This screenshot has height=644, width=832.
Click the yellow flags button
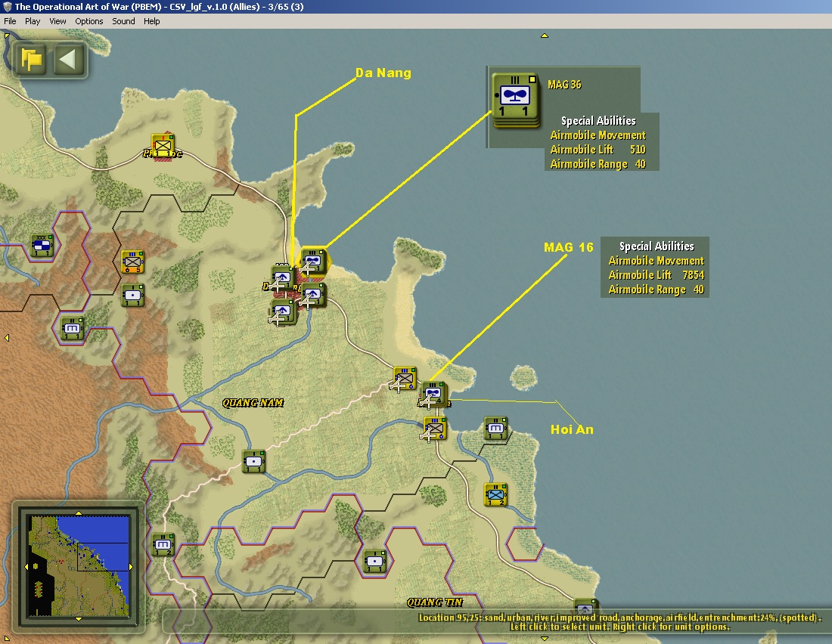(32, 60)
